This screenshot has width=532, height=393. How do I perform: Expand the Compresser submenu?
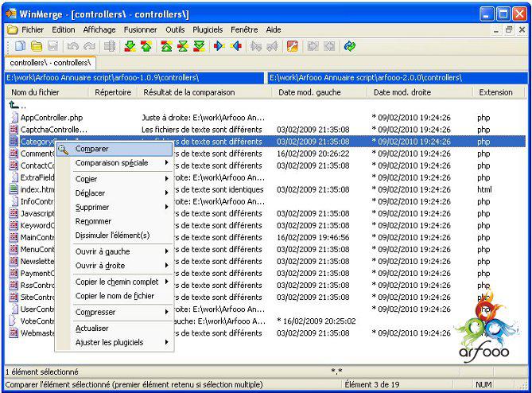(x=114, y=312)
